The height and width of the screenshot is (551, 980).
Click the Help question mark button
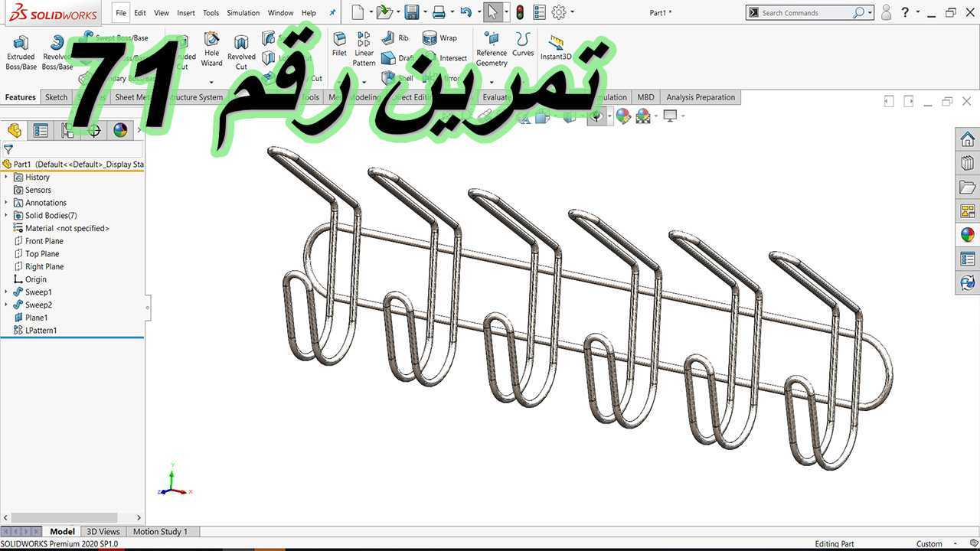tap(906, 12)
